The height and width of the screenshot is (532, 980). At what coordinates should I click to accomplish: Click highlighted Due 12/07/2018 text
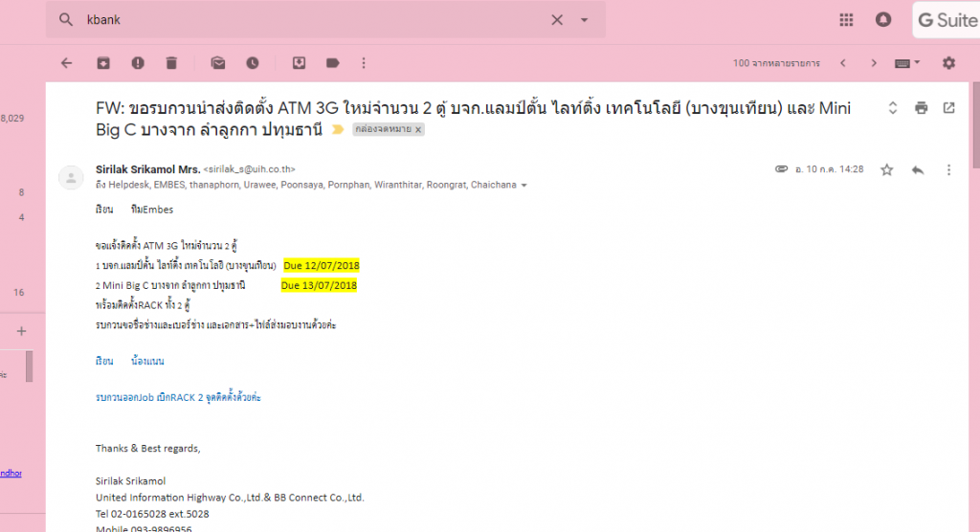322,266
